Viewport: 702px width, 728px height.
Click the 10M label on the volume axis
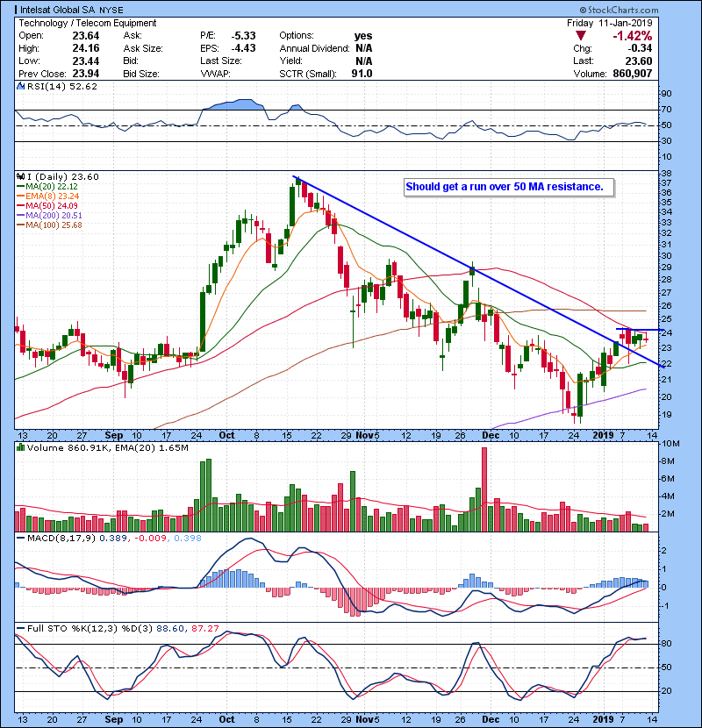coord(671,444)
